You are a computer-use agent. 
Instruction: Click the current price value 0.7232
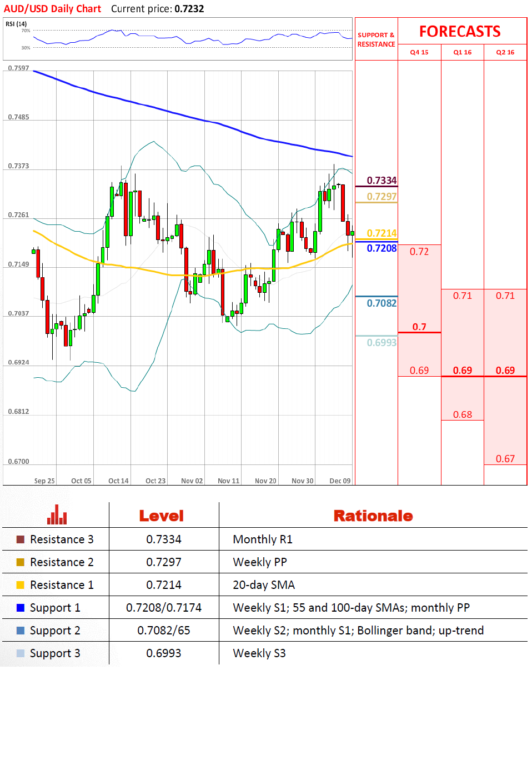pos(189,9)
